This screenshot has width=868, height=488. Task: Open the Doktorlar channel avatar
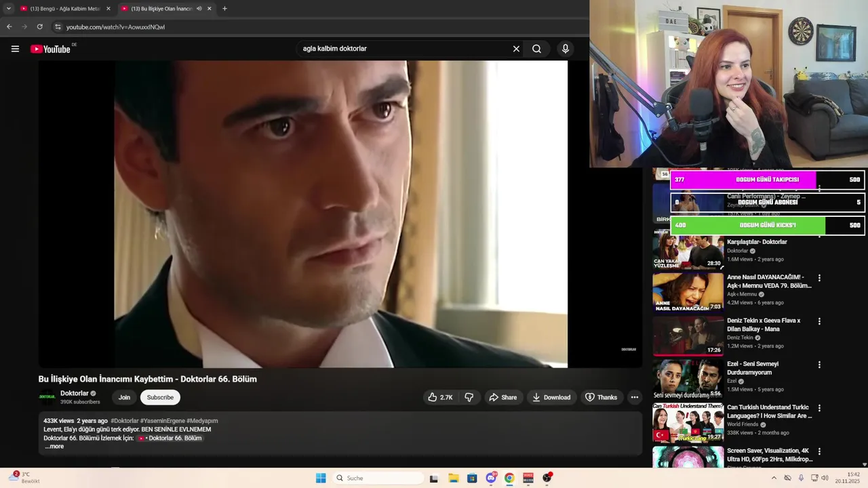click(x=47, y=397)
